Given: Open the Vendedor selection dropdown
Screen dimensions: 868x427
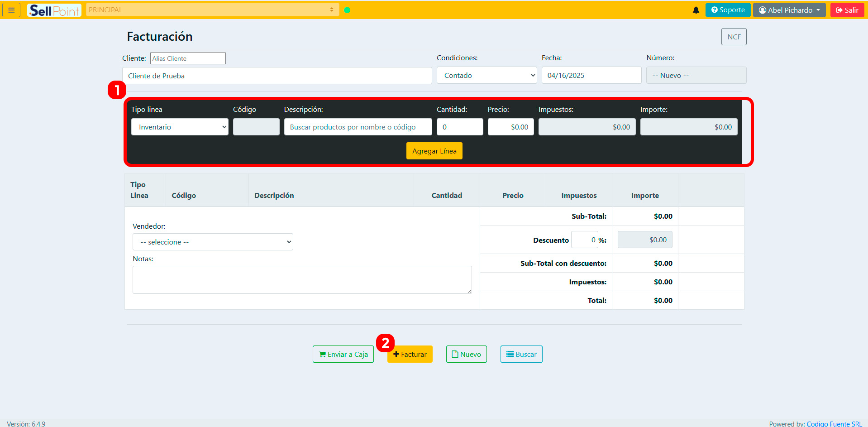Looking at the screenshot, I should pyautogui.click(x=213, y=242).
